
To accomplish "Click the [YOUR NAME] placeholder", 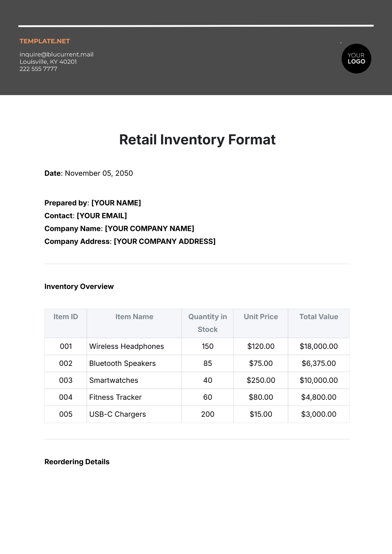I will click(x=116, y=203).
